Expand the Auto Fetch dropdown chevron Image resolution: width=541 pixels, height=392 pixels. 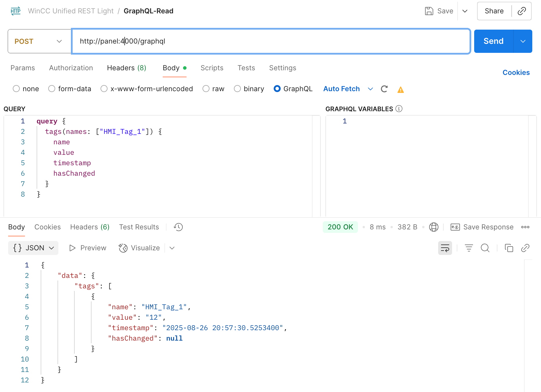coord(370,89)
